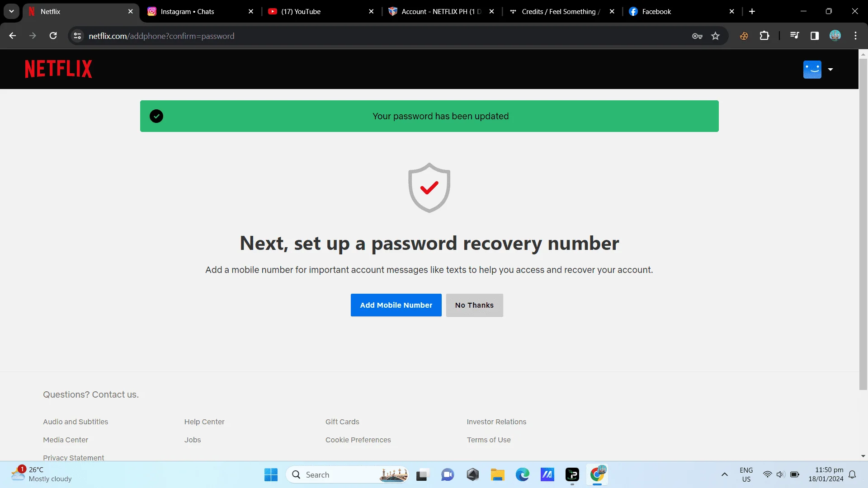Open the tab search dropdown arrow

click(11, 11)
